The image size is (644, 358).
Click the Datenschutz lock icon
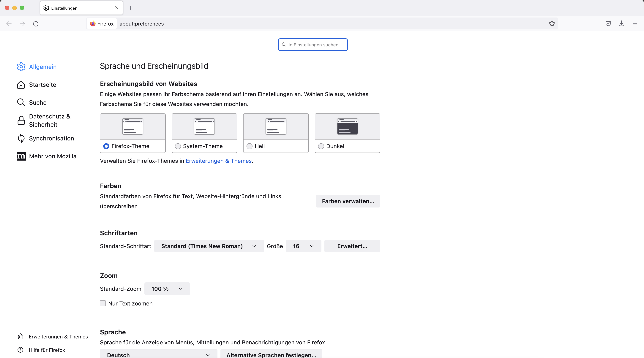[x=21, y=120]
